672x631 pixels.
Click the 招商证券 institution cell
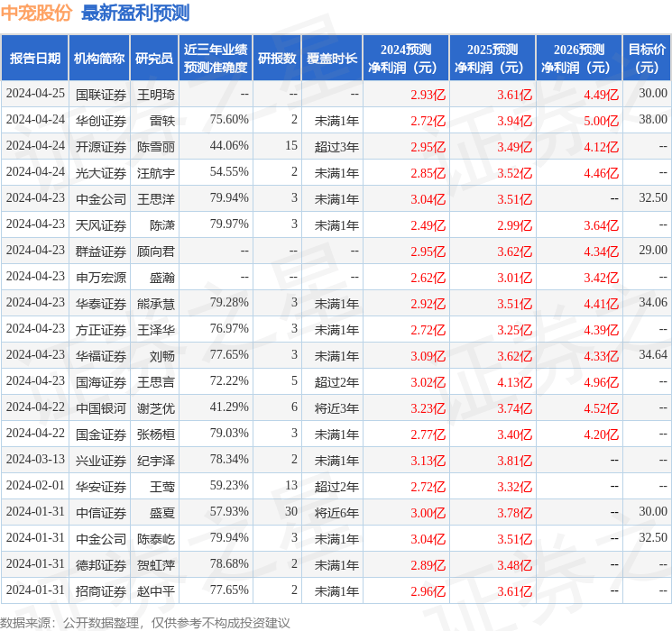[101, 591]
